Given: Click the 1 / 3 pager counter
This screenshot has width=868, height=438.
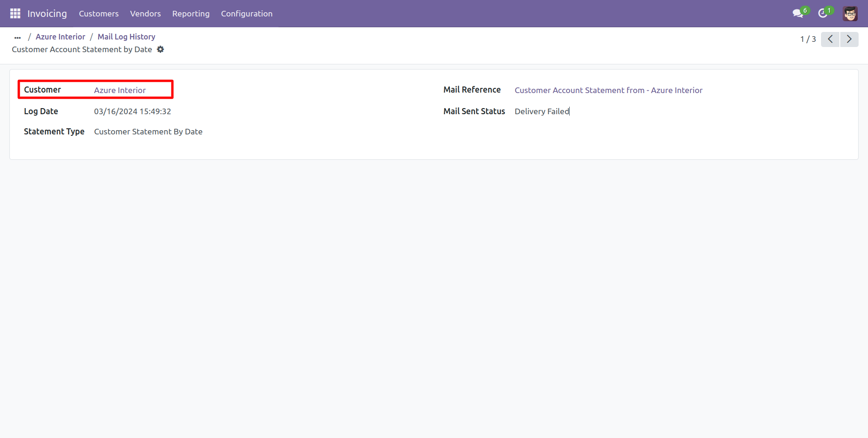Looking at the screenshot, I should pos(808,39).
